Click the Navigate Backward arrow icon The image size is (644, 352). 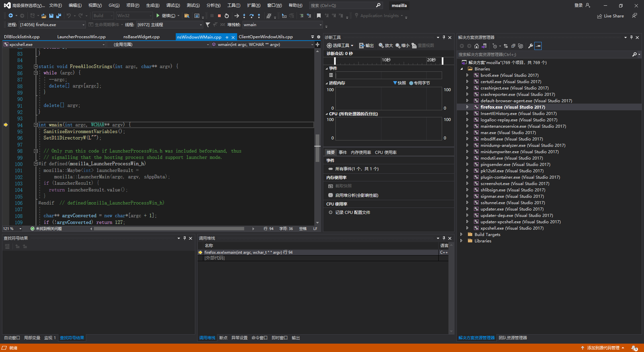click(x=11, y=16)
